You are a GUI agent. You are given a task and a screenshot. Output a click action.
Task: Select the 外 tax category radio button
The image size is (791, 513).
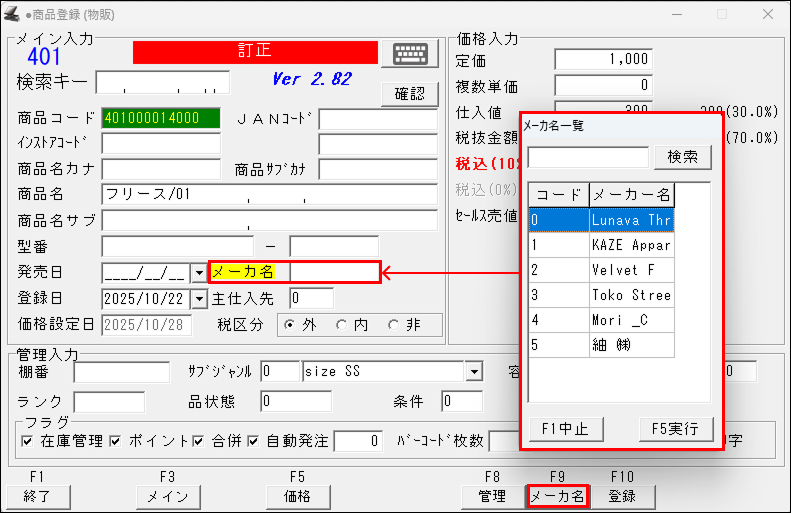pos(290,324)
